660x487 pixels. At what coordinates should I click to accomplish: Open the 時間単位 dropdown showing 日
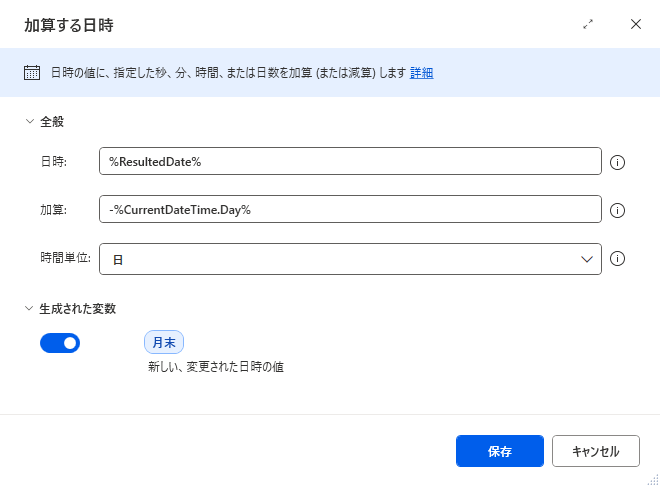(x=350, y=259)
